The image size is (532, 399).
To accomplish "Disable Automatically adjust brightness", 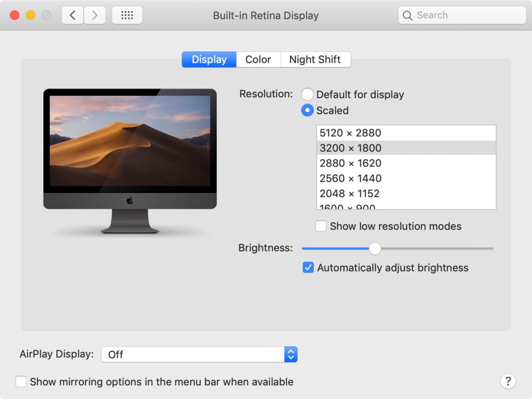I will tap(308, 267).
